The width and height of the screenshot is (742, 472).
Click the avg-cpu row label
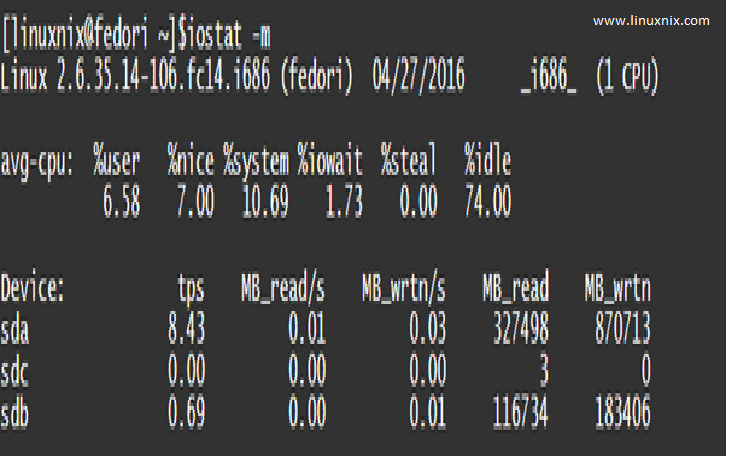(36, 162)
